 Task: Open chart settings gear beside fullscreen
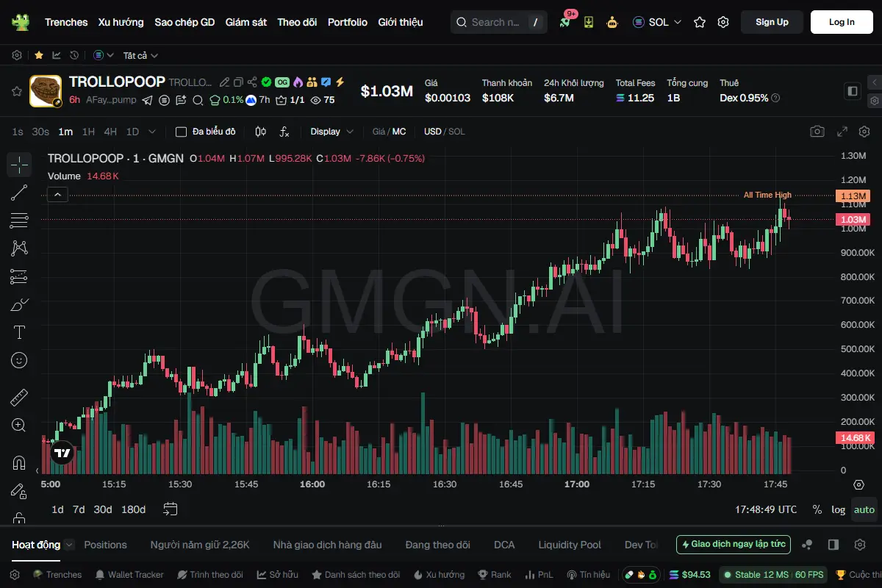[x=864, y=132]
